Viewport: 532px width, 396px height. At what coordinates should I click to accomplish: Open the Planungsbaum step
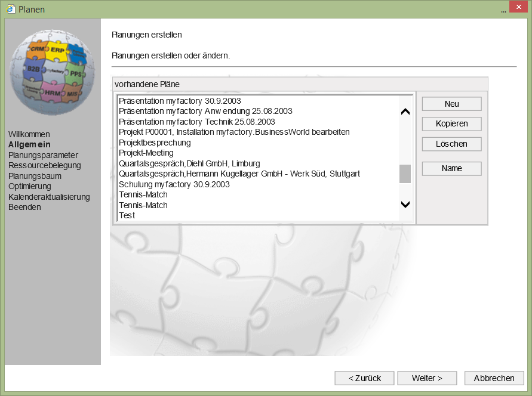(x=35, y=176)
